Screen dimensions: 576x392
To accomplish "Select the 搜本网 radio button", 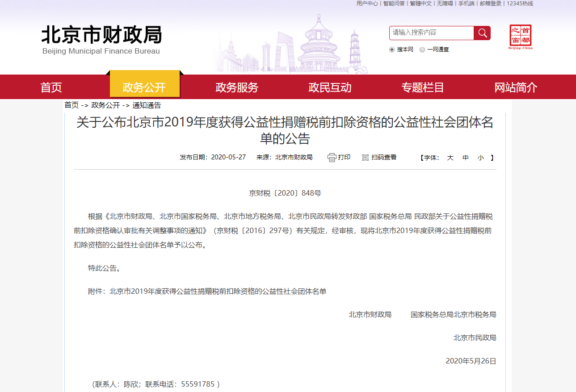I will 392,50.
